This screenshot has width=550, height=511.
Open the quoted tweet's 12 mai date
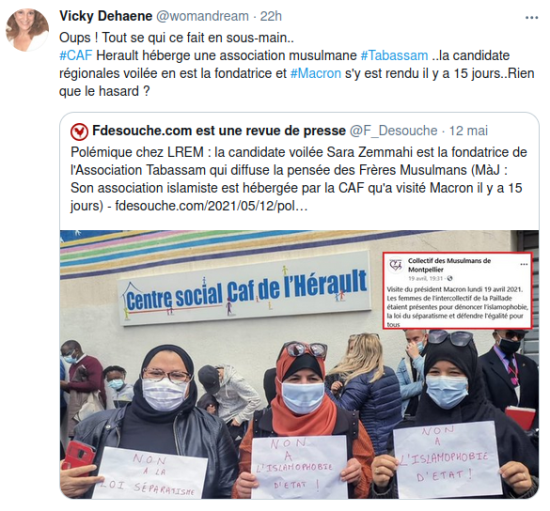(x=468, y=130)
